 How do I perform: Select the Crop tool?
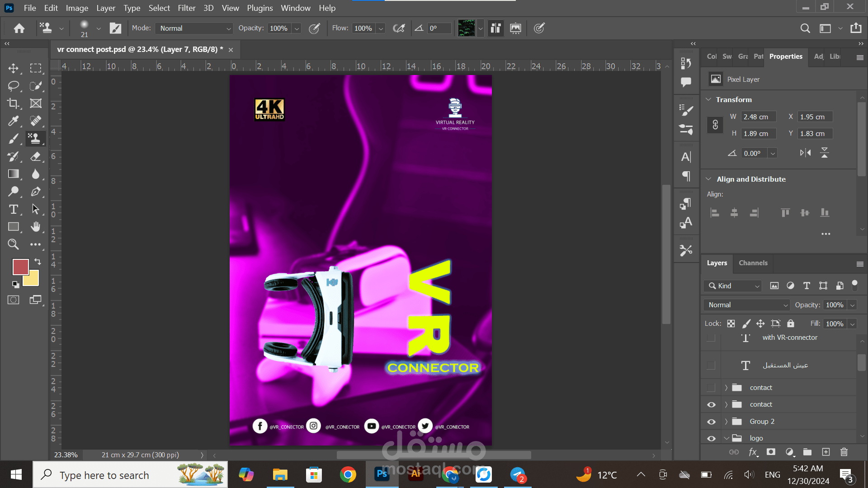tap(13, 103)
